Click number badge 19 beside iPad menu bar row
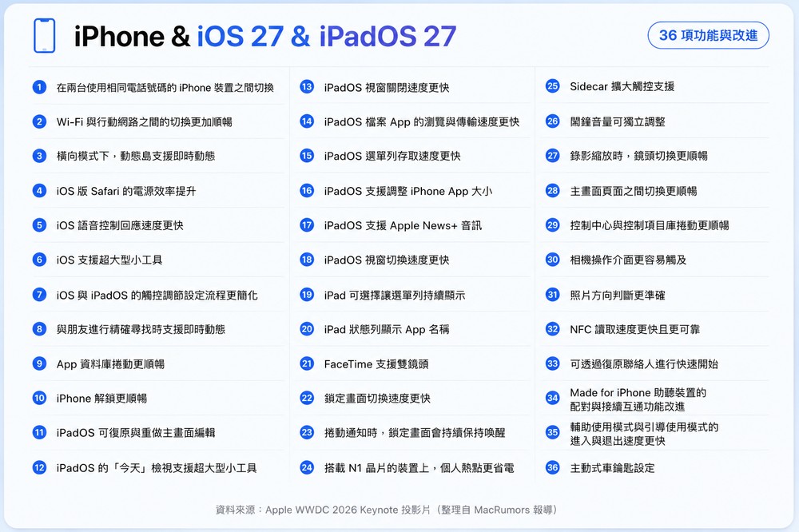799x532 pixels. click(307, 294)
